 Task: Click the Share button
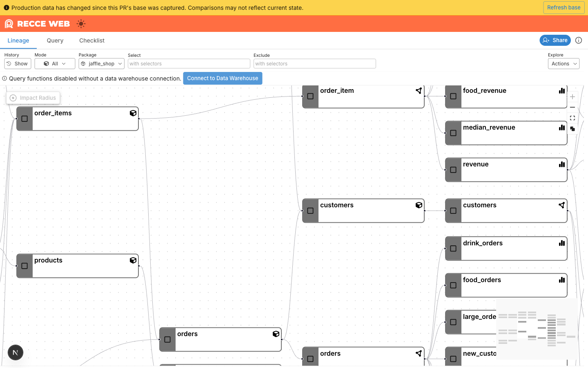(555, 40)
